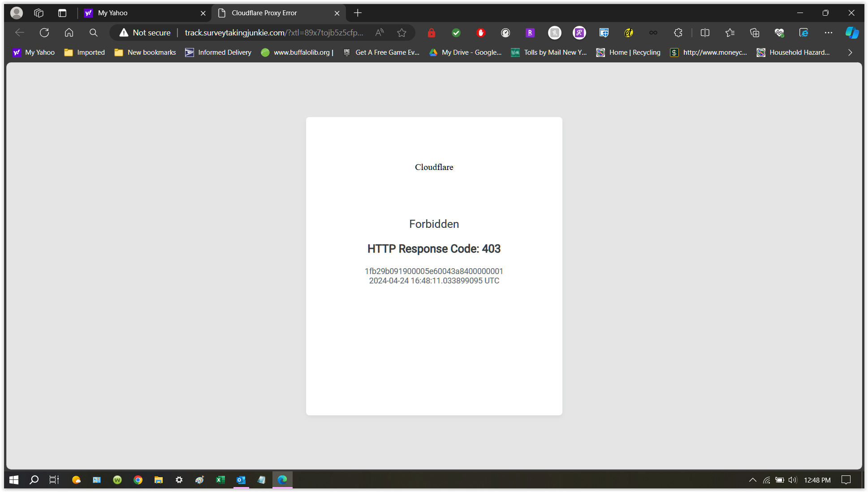This screenshot has width=868, height=492.
Task: Open the red padlock extension
Action: pos(432,33)
